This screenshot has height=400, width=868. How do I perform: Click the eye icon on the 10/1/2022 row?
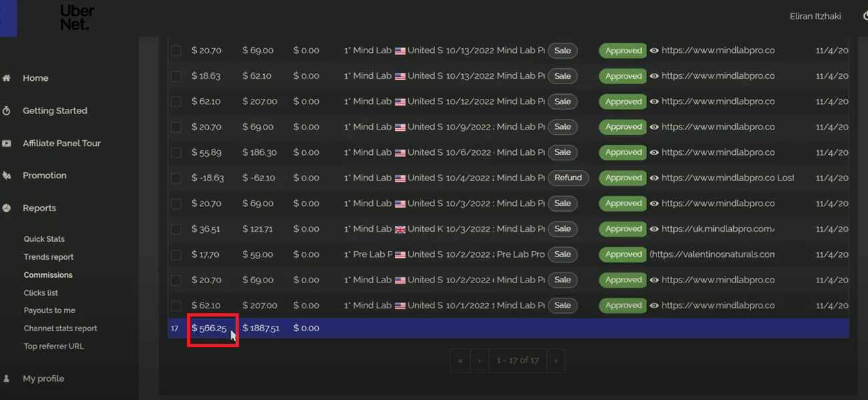click(655, 305)
